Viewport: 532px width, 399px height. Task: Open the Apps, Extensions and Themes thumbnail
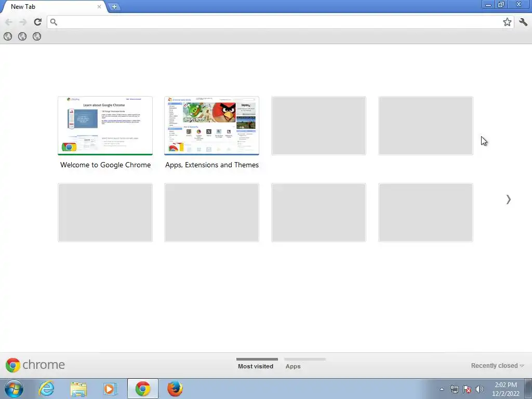[212, 126]
